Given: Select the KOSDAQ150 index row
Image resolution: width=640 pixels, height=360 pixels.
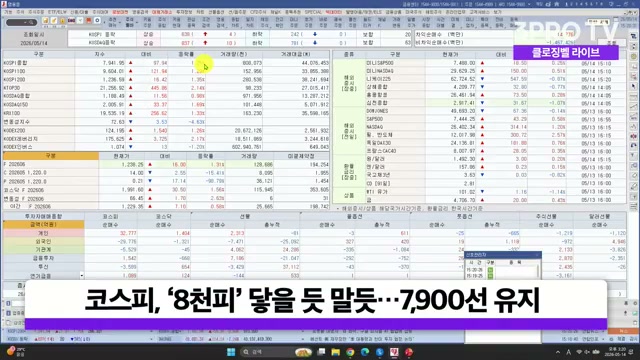Looking at the screenshot, I should point(166,104).
